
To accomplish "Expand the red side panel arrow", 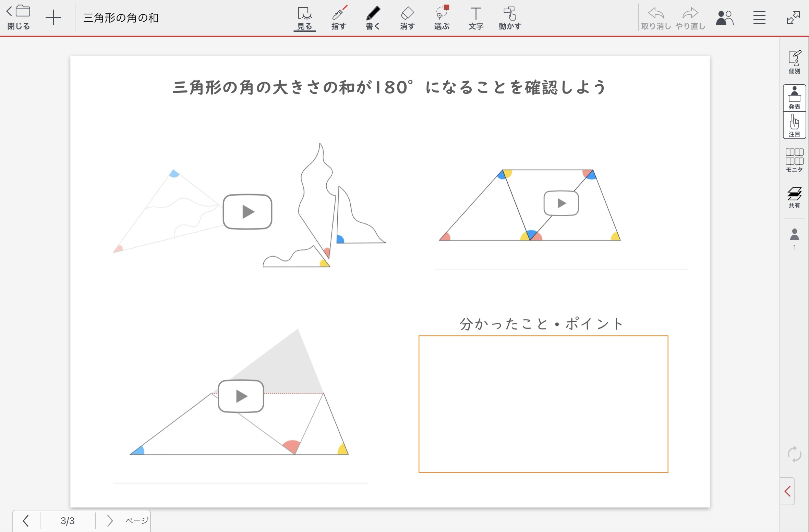I will (x=787, y=491).
